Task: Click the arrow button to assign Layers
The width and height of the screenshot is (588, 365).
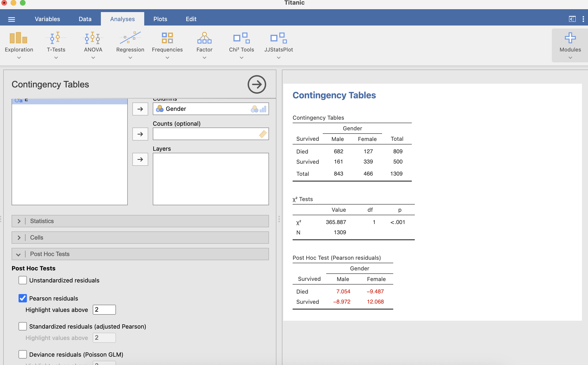Action: pos(140,159)
